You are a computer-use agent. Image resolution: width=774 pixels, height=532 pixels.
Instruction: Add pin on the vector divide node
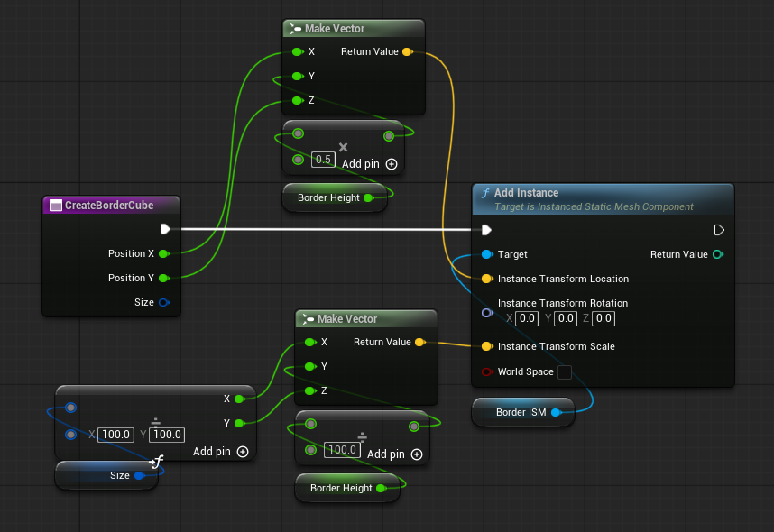(243, 452)
